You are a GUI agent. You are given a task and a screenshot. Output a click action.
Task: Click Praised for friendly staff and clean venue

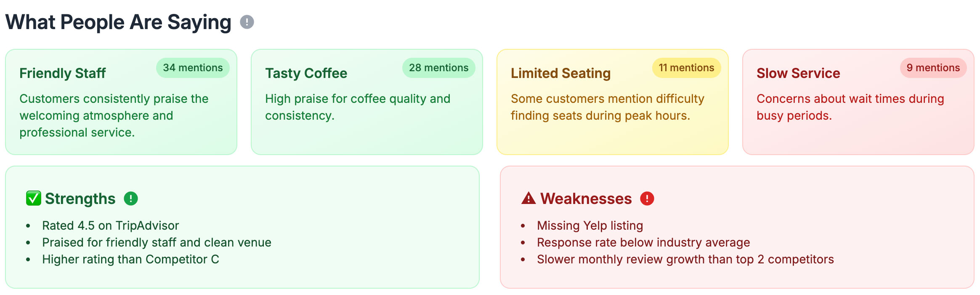pyautogui.click(x=157, y=242)
